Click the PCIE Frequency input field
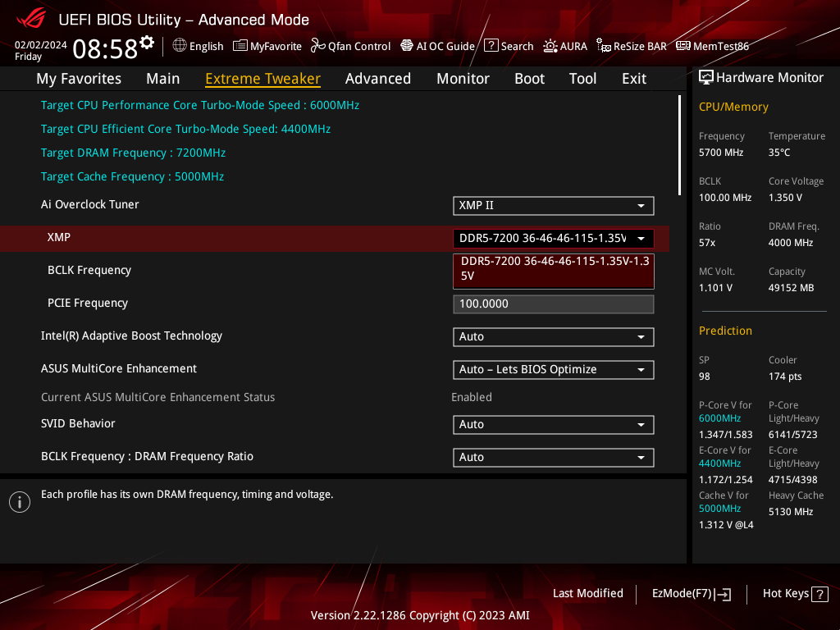Screen dimensions: 840x630 coord(554,304)
